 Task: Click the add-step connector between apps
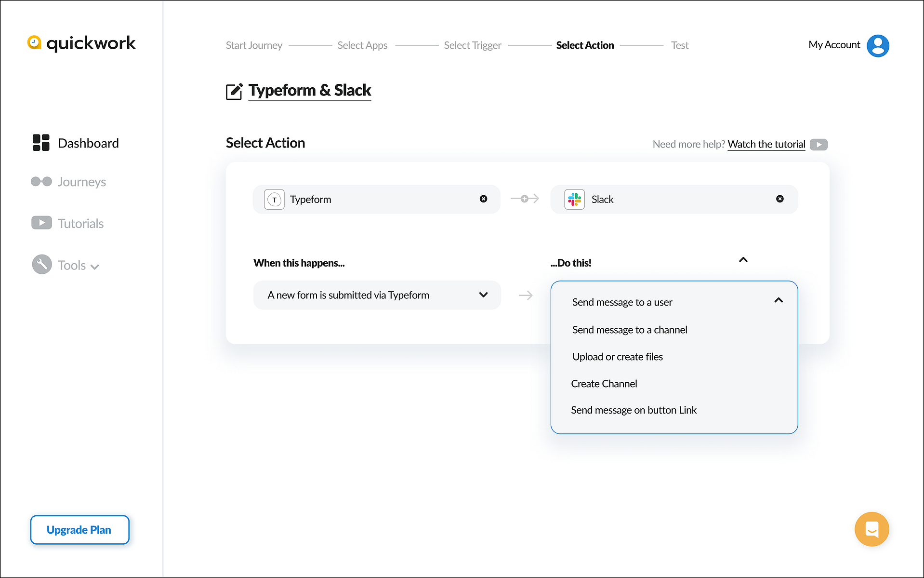click(525, 199)
